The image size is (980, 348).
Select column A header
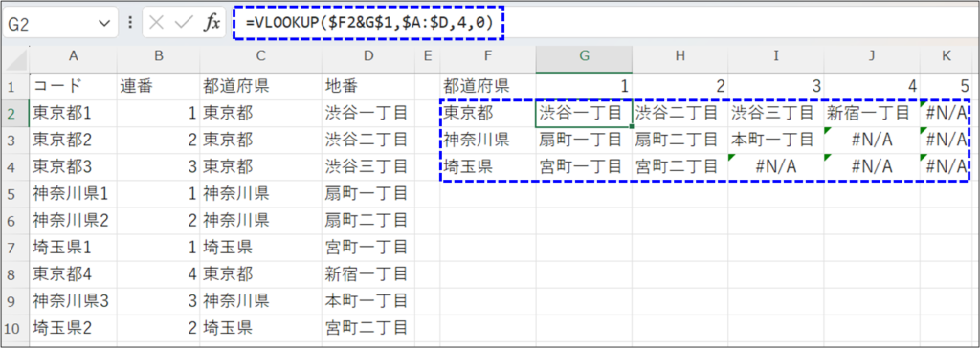(73, 56)
